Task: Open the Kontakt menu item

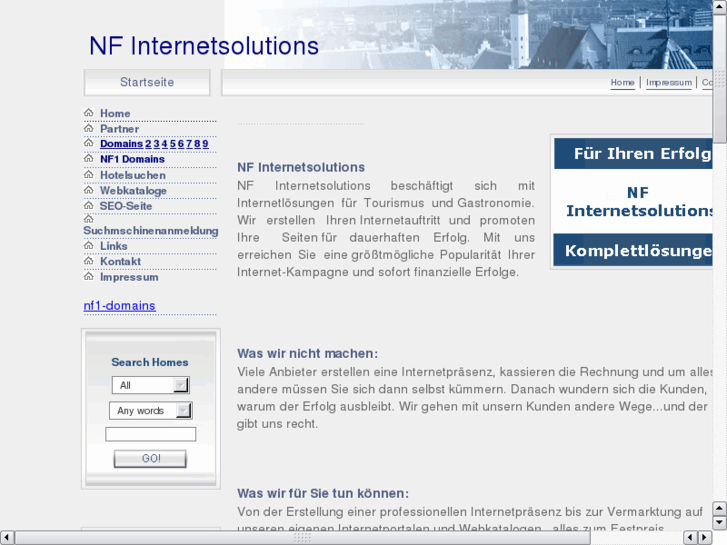Action: (x=121, y=261)
